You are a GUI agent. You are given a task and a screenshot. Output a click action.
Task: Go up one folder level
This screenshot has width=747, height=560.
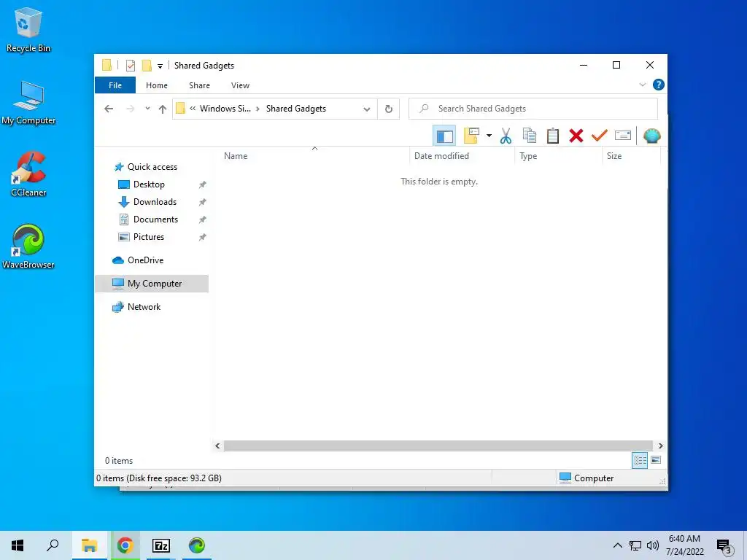[x=163, y=109]
